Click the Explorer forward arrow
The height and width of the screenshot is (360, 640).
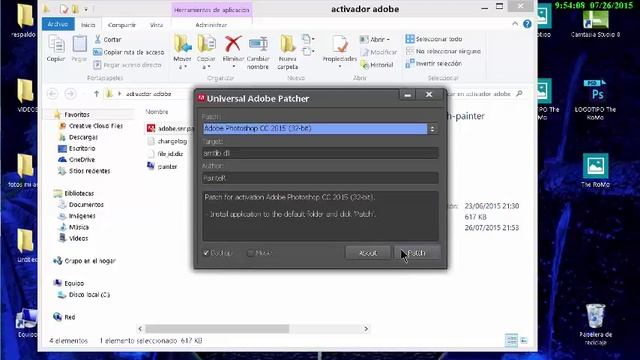pos(70,94)
